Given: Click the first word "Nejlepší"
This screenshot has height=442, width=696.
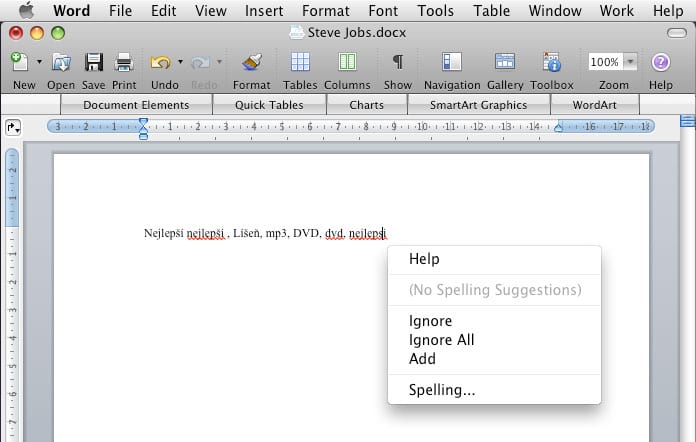Looking at the screenshot, I should (x=163, y=233).
